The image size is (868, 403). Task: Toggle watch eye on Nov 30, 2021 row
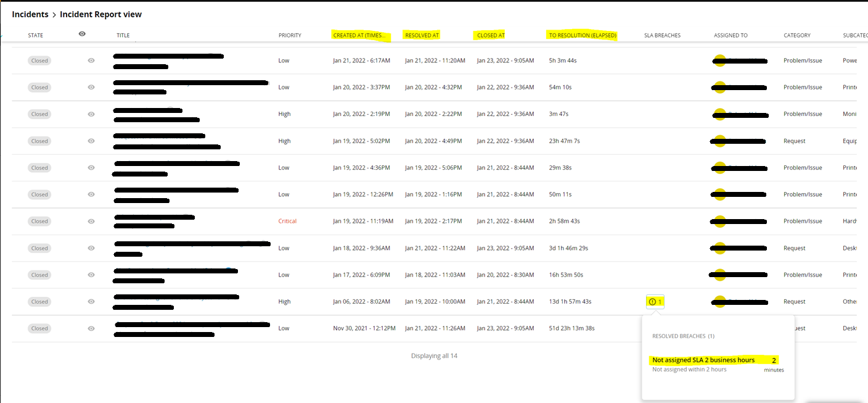tap(91, 328)
